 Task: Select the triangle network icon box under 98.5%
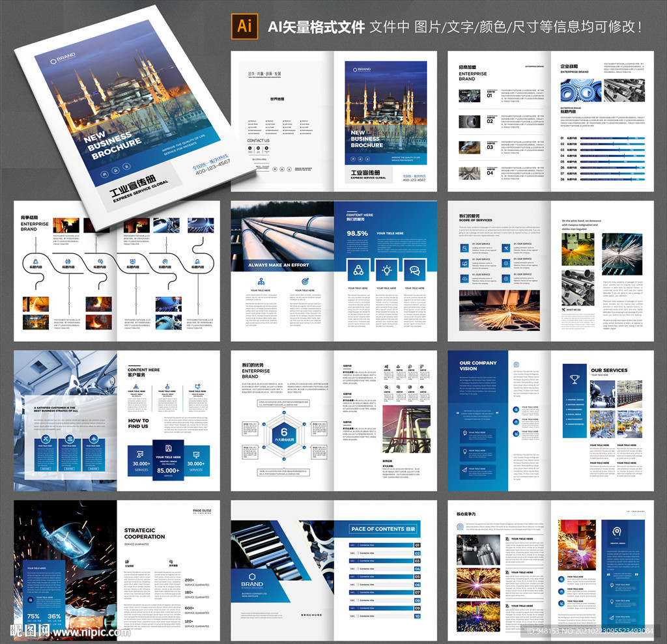click(x=358, y=270)
